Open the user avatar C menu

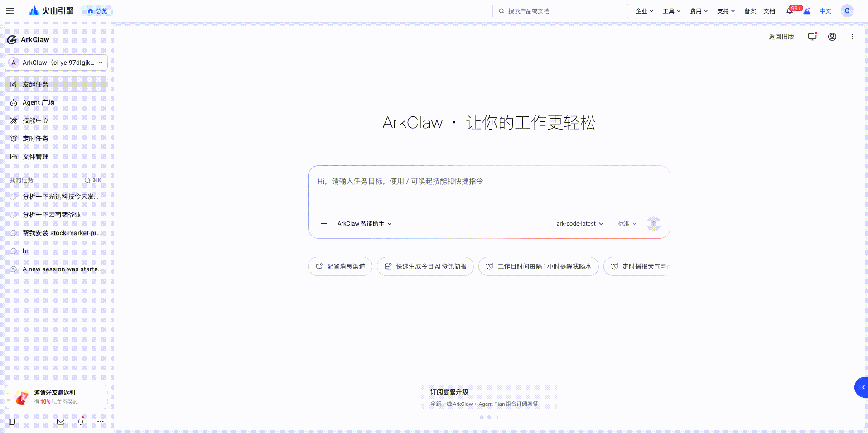pos(847,11)
